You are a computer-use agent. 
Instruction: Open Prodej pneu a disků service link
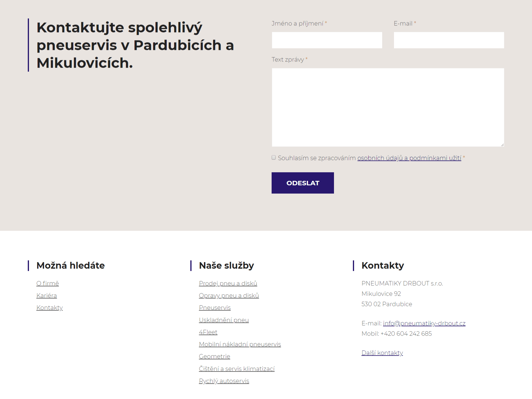point(228,283)
